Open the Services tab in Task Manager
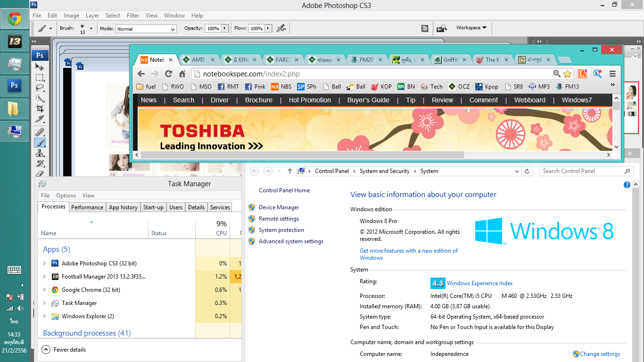Screen dimensions: 644x362 click(x=220, y=207)
